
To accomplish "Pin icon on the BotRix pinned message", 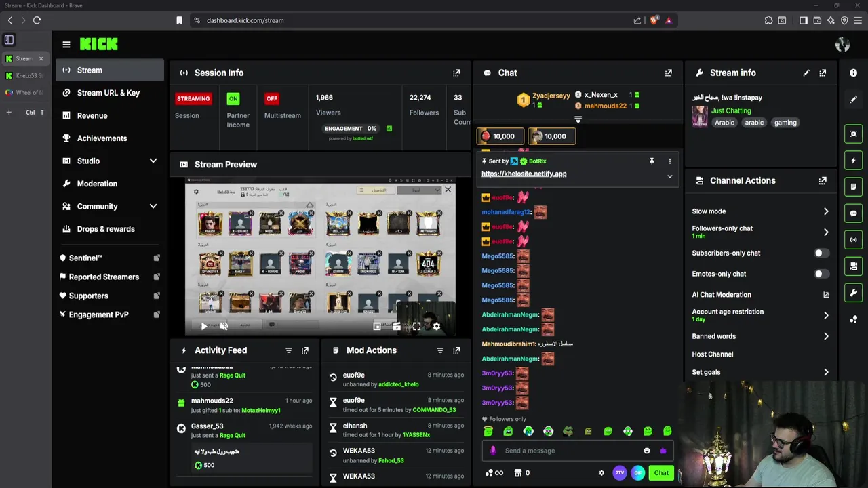I will click(x=652, y=161).
